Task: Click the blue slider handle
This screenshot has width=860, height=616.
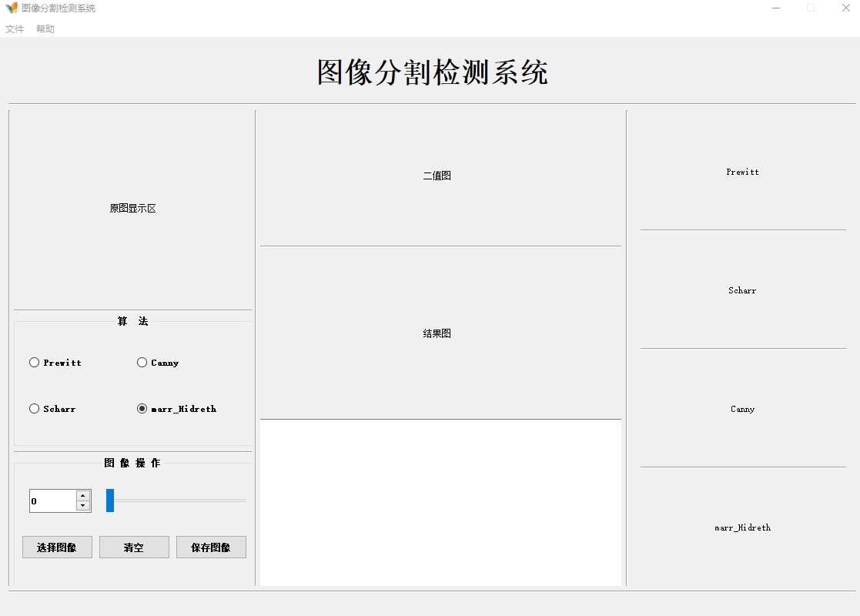Action: [x=110, y=500]
